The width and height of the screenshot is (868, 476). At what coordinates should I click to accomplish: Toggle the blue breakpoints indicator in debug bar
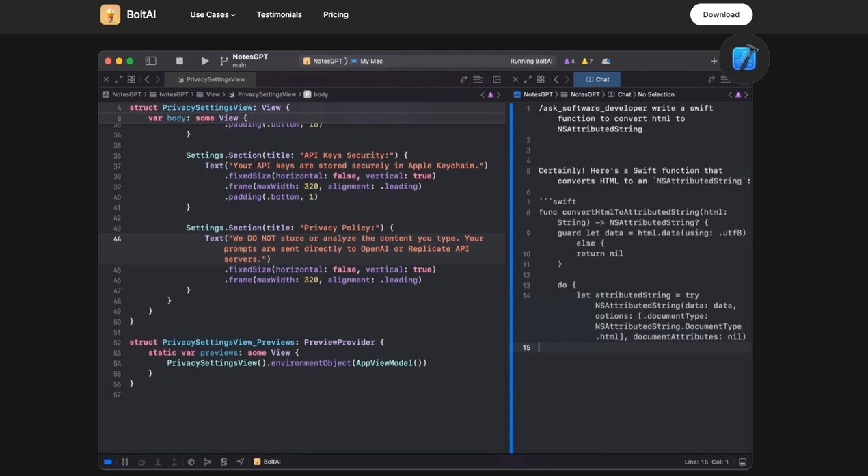coord(108,462)
